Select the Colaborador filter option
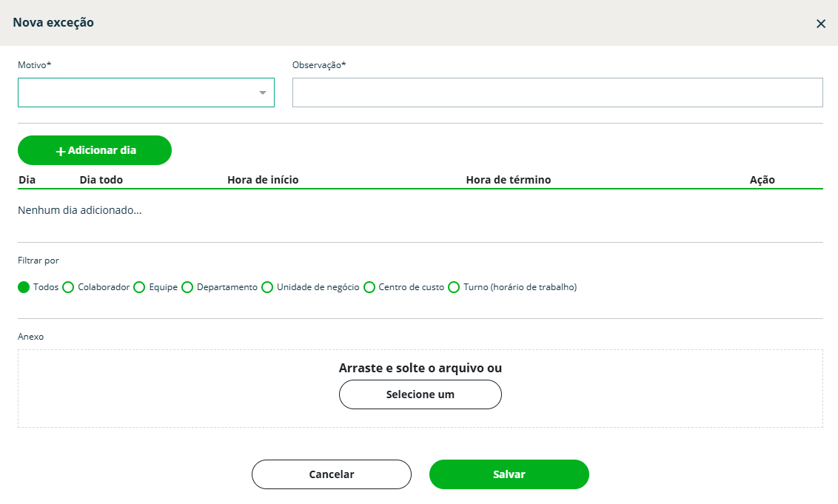 point(68,287)
